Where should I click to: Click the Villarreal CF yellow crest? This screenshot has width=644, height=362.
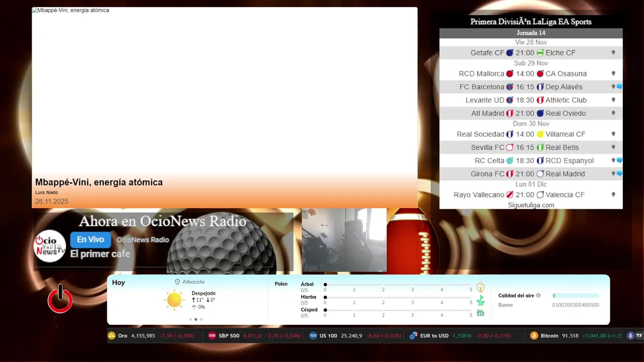click(x=540, y=134)
